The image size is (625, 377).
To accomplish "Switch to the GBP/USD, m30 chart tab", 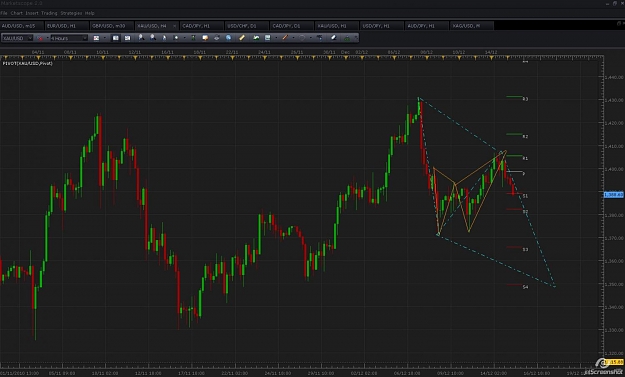I will (x=112, y=26).
